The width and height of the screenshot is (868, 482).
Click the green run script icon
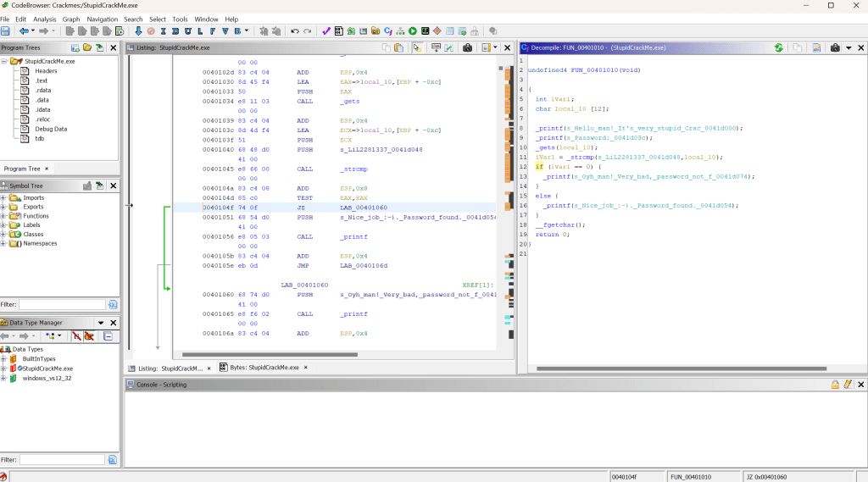[x=413, y=31]
